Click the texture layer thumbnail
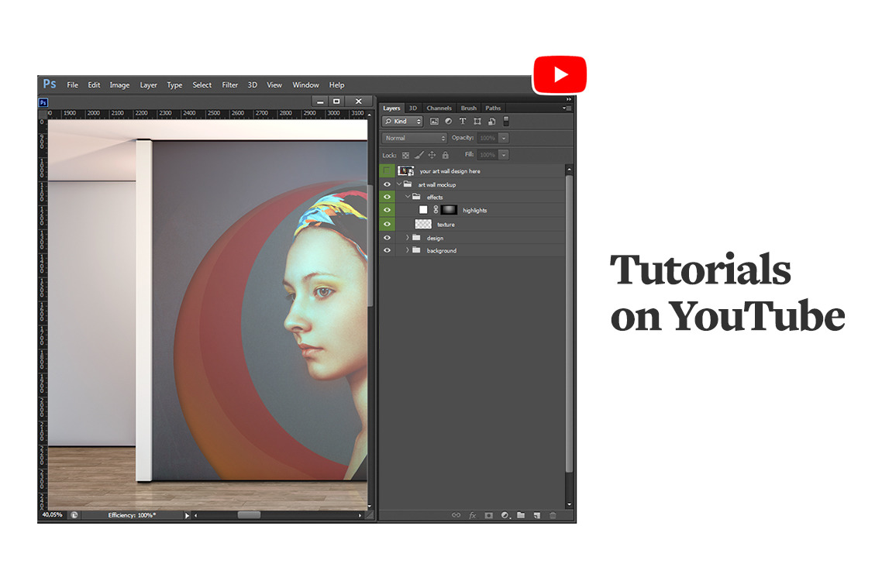 click(423, 225)
